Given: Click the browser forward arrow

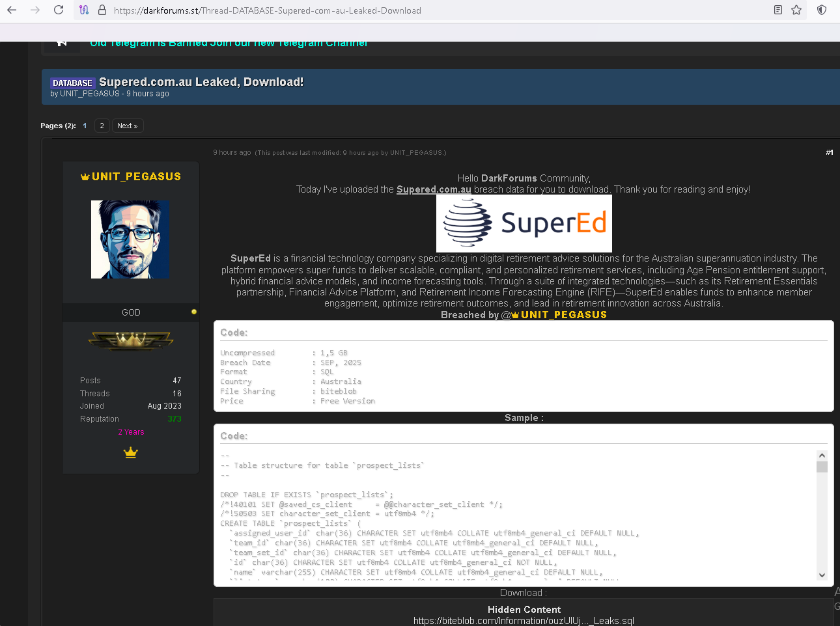Looking at the screenshot, I should point(35,10).
